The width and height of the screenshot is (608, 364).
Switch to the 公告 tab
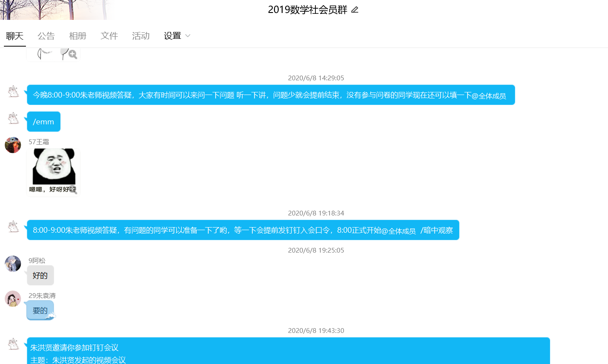(46, 36)
